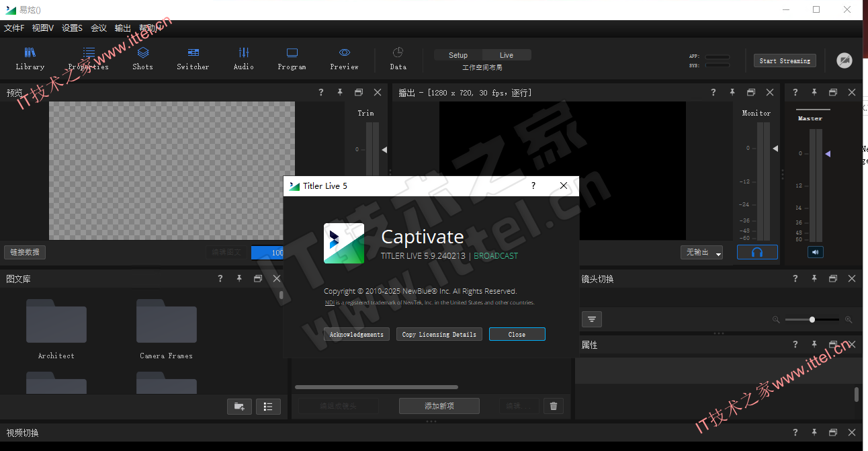Open the 会议 menu
This screenshot has height=451, width=868.
[99, 28]
